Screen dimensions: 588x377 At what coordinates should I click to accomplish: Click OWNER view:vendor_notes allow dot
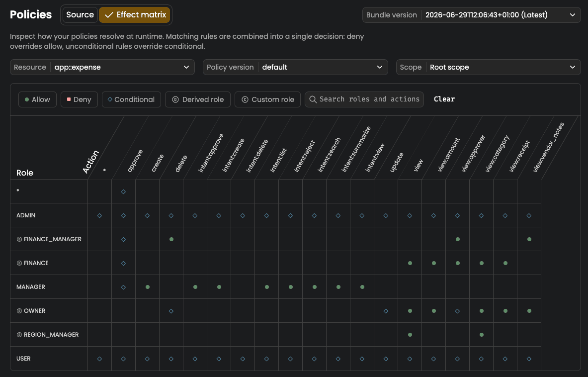point(529,311)
